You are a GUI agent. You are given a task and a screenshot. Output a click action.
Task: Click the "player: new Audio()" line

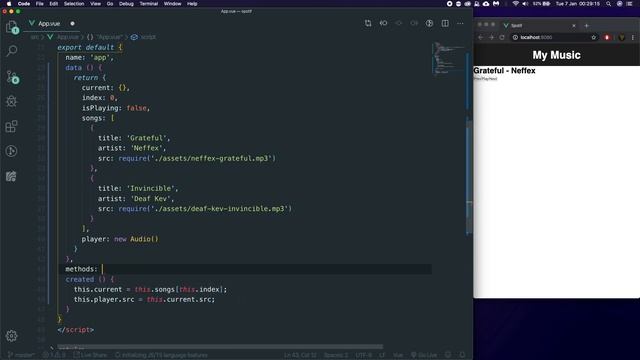120,239
